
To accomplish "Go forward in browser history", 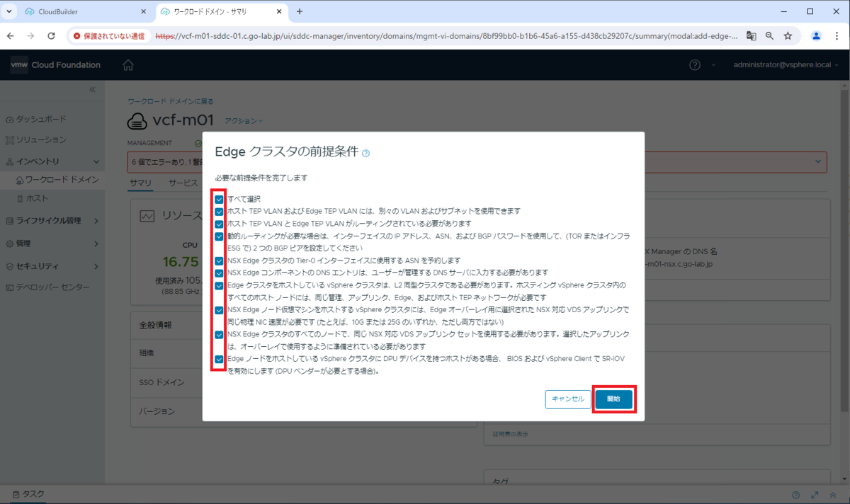I will (x=30, y=35).
